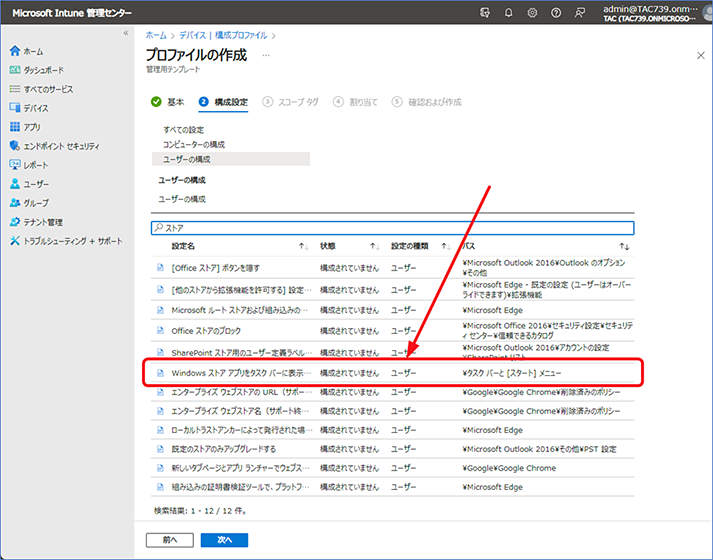Viewport: 713px width, 560px height.
Task: Open the アプリ sidebar item
Action: click(25, 127)
